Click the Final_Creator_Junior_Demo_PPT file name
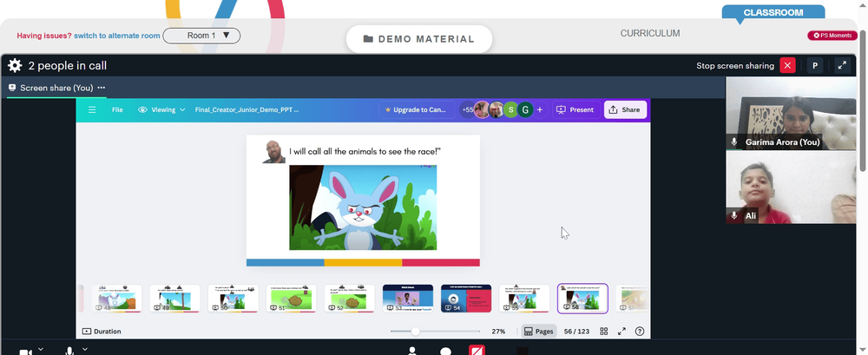The height and width of the screenshot is (355, 868). 247,109
